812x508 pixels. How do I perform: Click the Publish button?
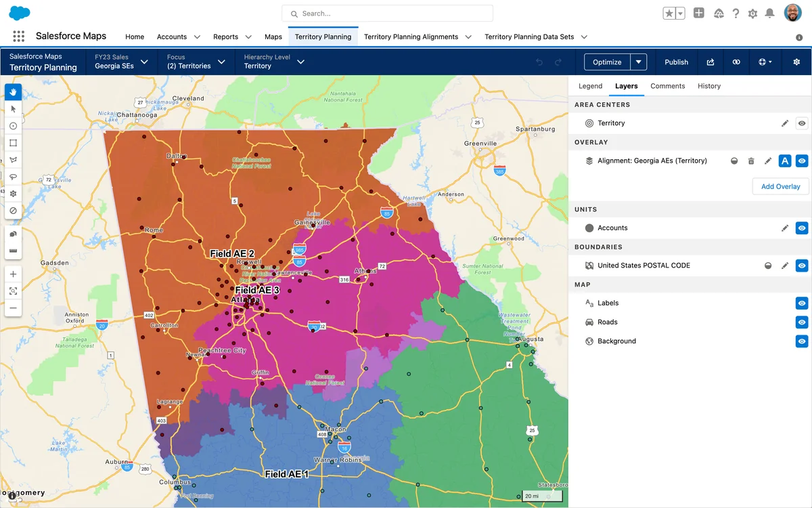[676, 62]
